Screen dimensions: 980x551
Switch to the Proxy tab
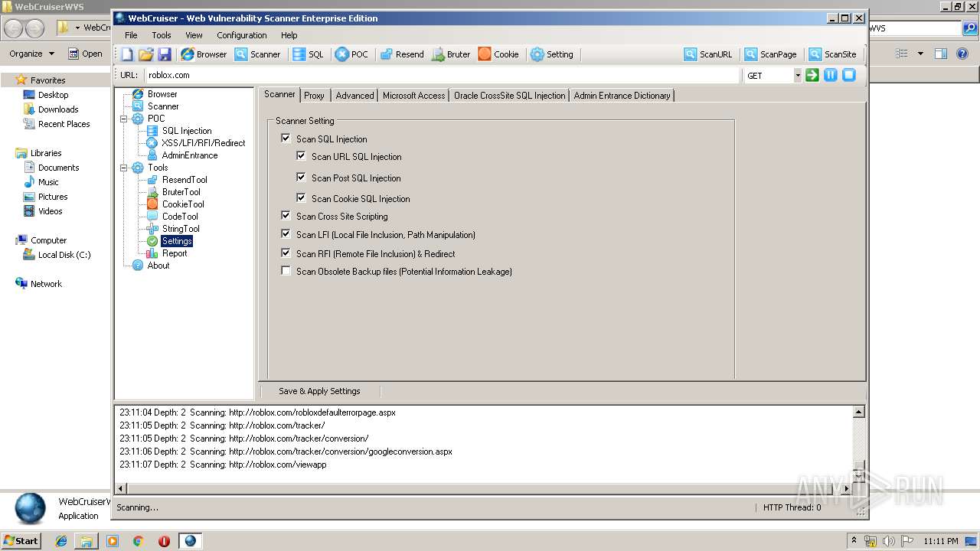314,96
